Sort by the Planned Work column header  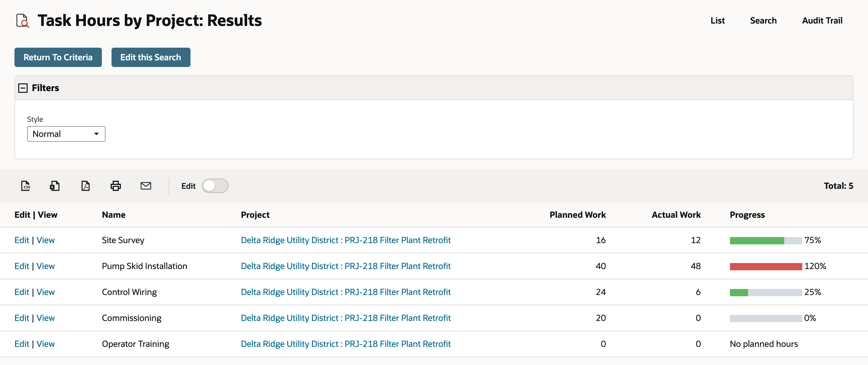(x=577, y=215)
